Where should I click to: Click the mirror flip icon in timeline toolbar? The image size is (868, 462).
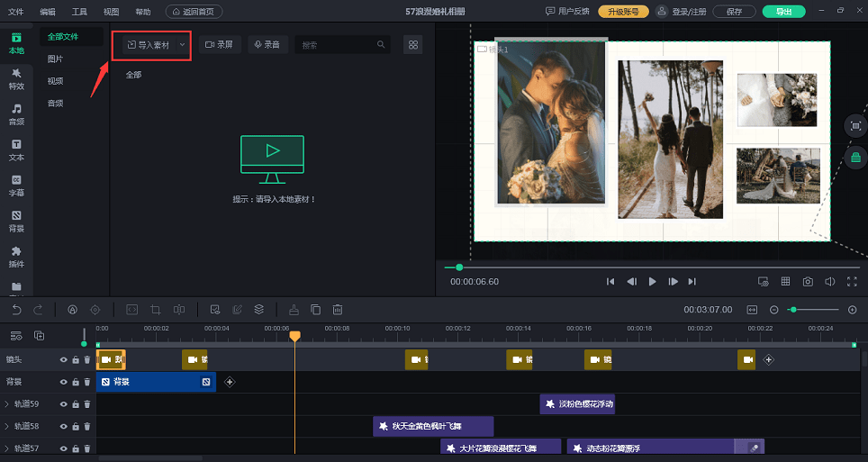[x=179, y=310]
